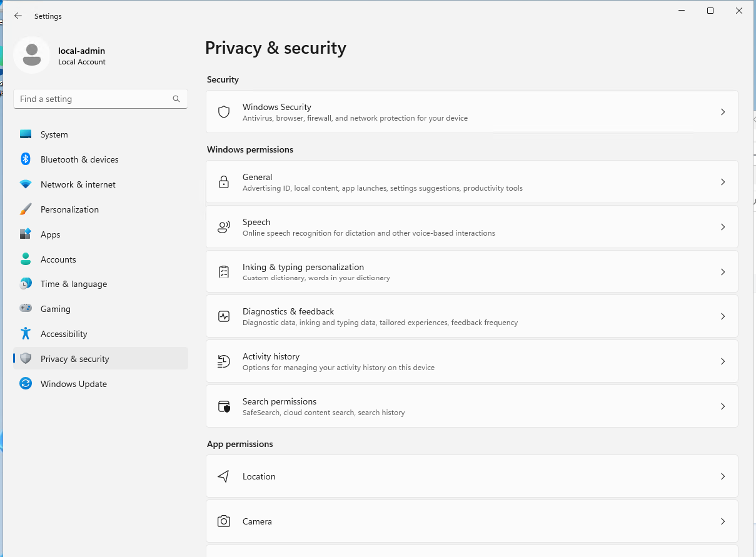Select Gaming text in sidebar
This screenshot has width=756, height=557.
[56, 309]
